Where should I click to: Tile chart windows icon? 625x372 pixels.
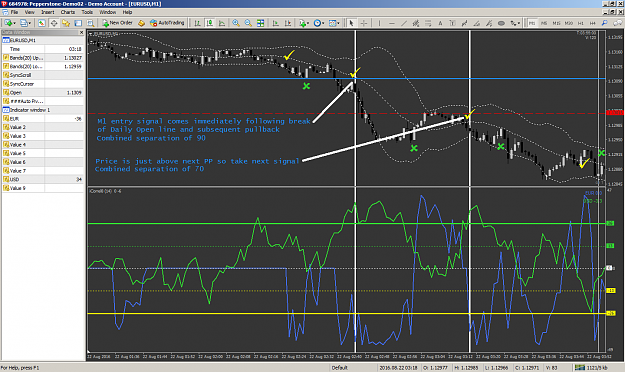[x=260, y=23]
